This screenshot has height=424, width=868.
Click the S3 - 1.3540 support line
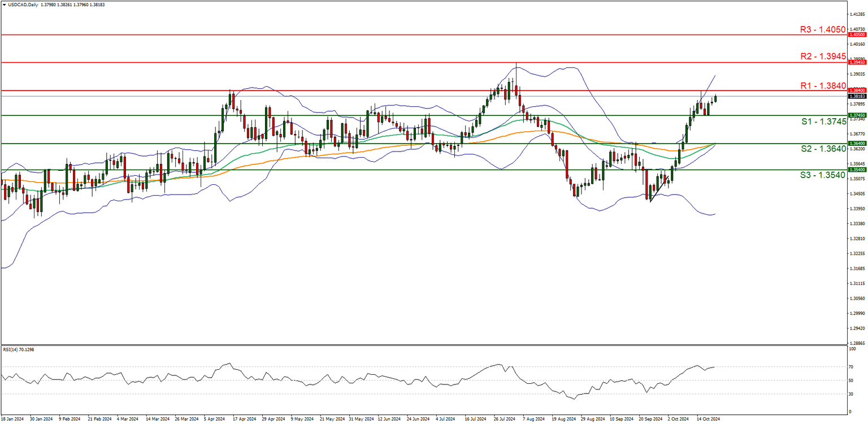pyautogui.click(x=396, y=170)
